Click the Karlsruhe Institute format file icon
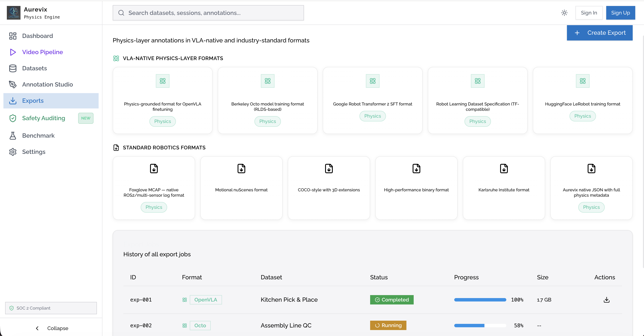The image size is (644, 336). point(504,169)
